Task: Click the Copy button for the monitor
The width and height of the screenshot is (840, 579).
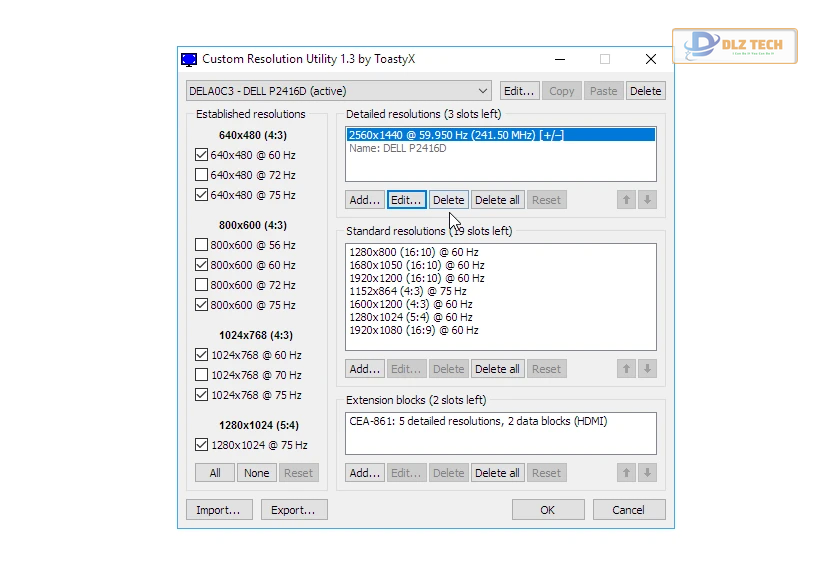Action: 561,91
